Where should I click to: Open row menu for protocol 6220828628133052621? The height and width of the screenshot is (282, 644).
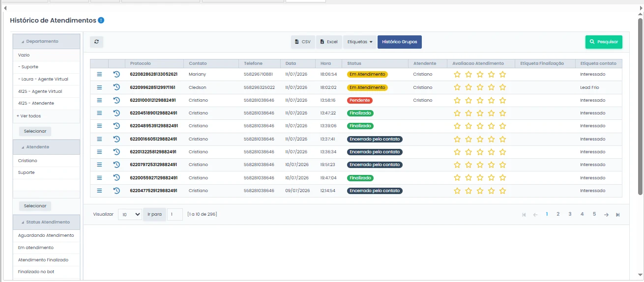pyautogui.click(x=99, y=74)
